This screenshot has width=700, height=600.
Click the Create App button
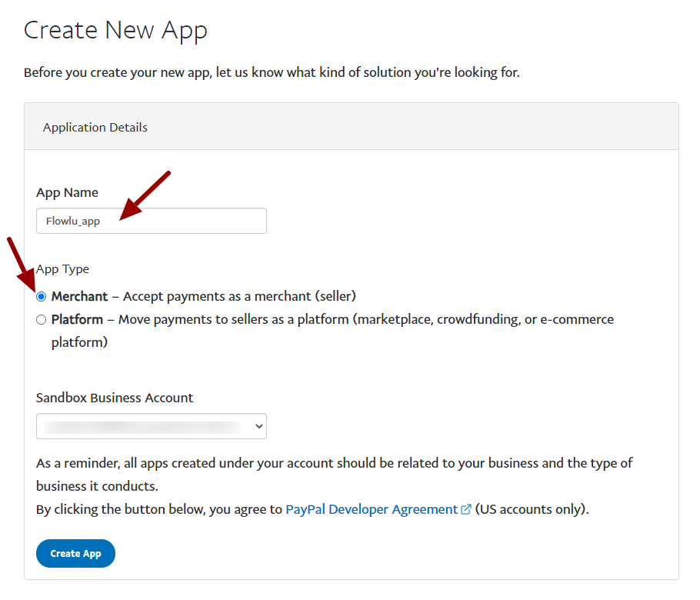[76, 554]
